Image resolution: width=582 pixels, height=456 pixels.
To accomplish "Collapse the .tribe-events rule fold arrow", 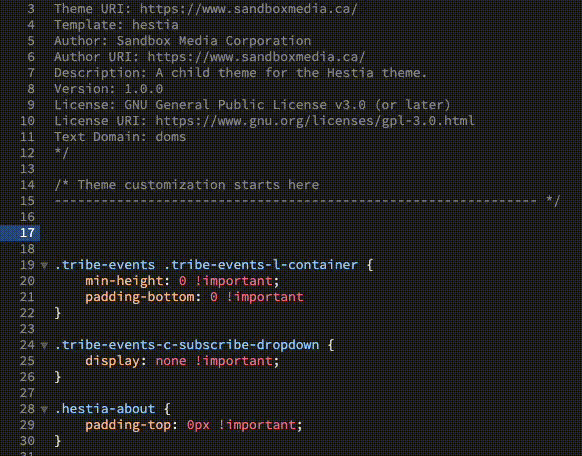I will pyautogui.click(x=44, y=265).
